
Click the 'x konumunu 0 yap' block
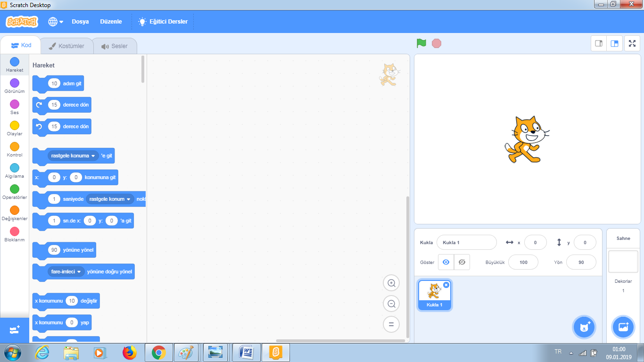coord(62,322)
